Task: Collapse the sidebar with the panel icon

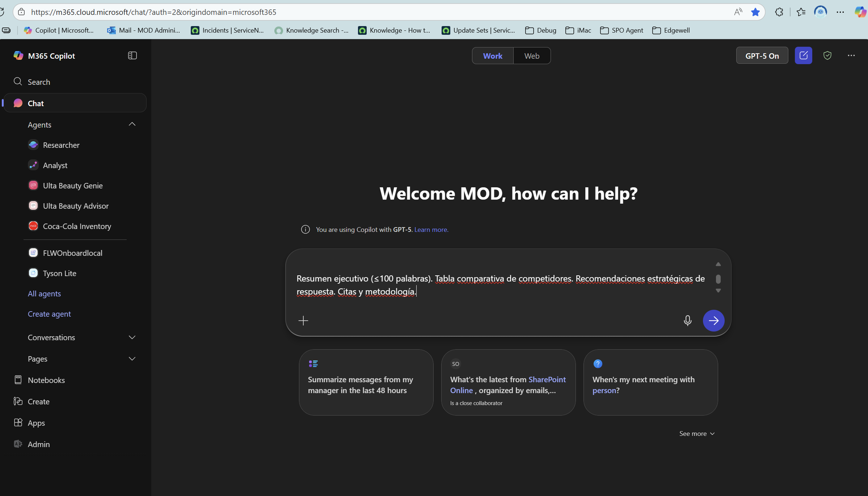Action: (x=132, y=55)
